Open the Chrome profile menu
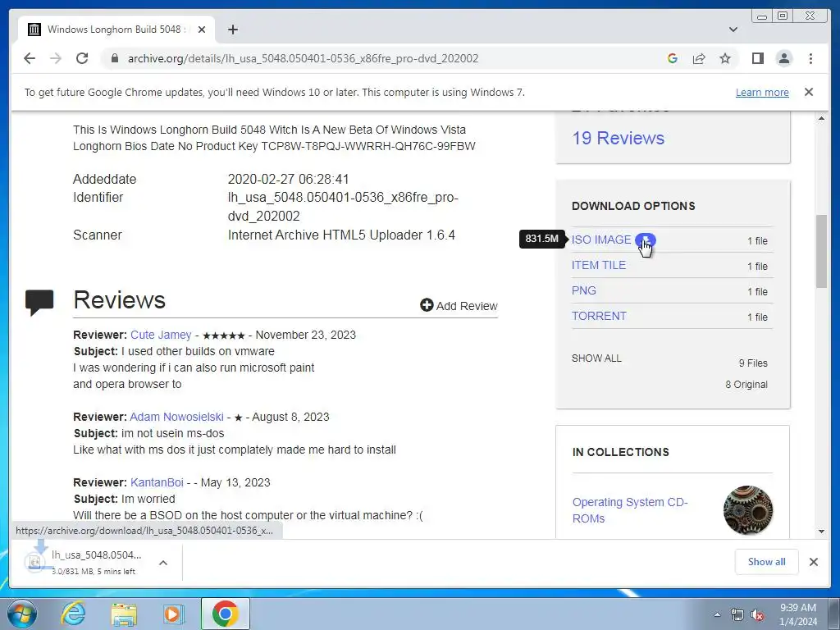The height and width of the screenshot is (630, 840). pos(783,58)
